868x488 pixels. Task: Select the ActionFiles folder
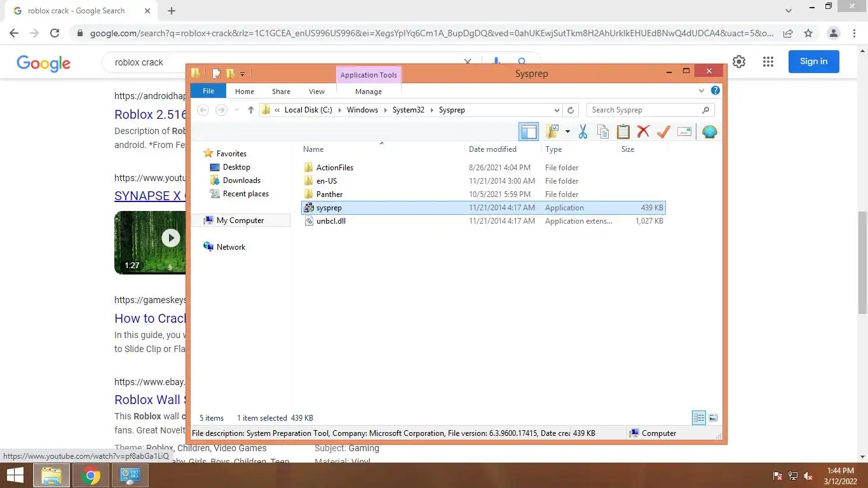[484, 168]
